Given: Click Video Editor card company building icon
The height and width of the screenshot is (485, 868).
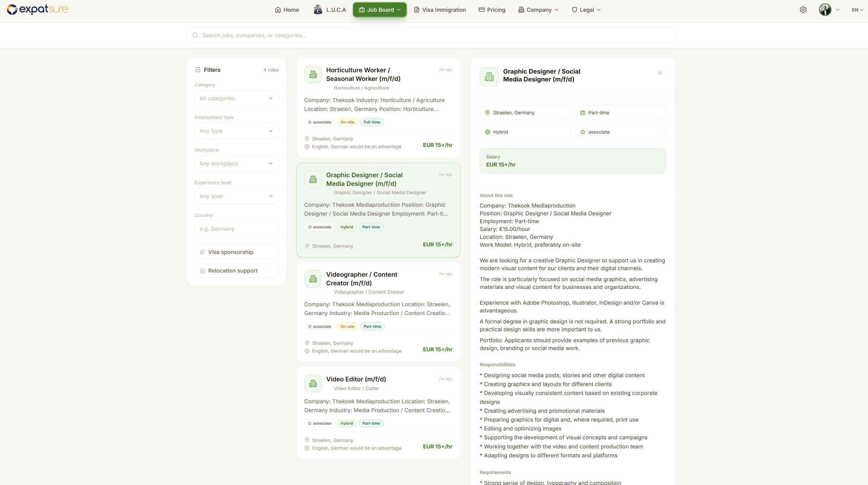Looking at the screenshot, I should [x=313, y=383].
